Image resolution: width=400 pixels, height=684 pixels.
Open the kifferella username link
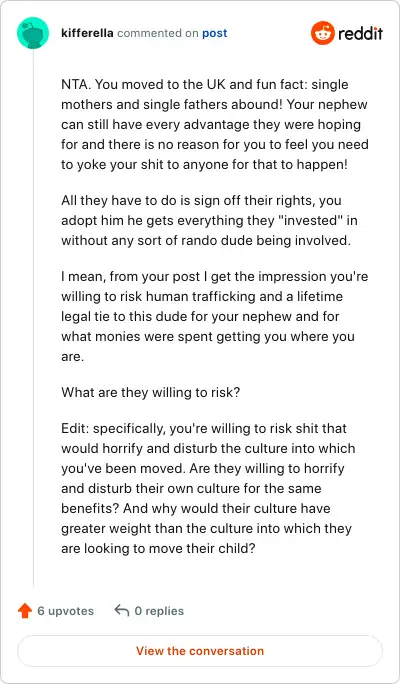(x=88, y=33)
